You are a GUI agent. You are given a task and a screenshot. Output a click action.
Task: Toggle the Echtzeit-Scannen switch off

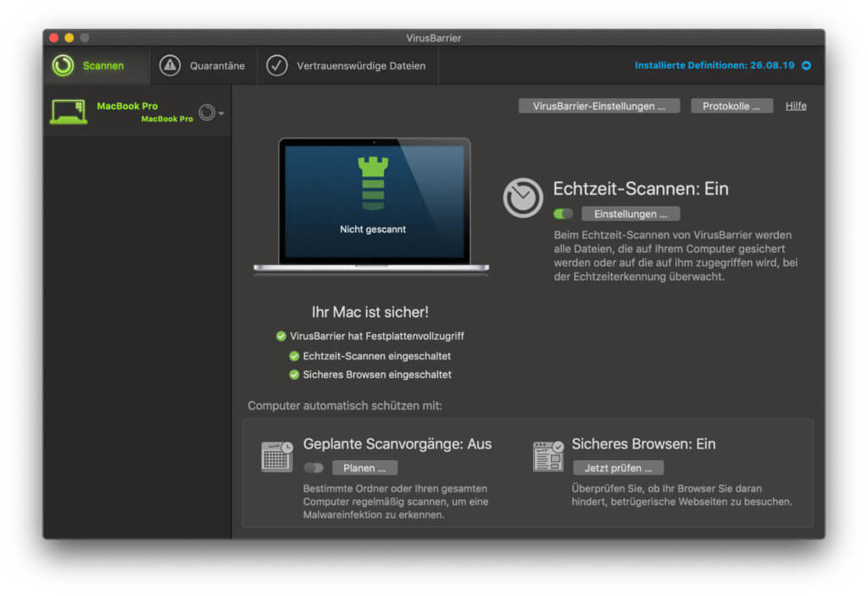(563, 214)
